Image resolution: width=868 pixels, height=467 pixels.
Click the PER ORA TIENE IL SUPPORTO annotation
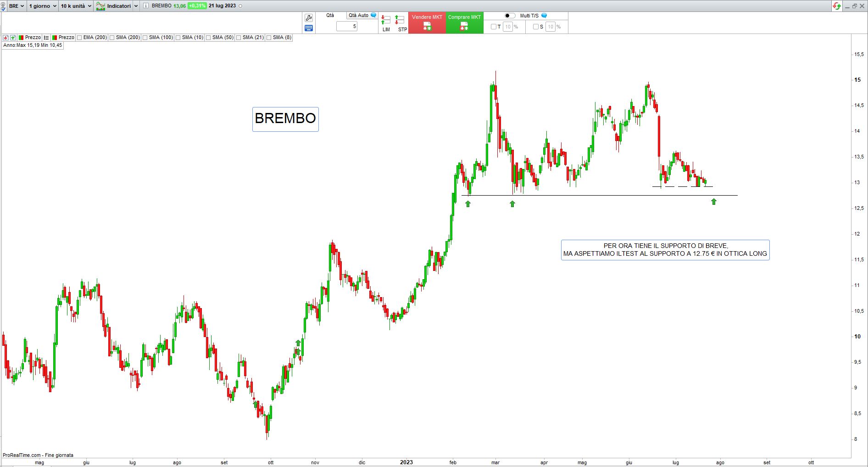665,250
